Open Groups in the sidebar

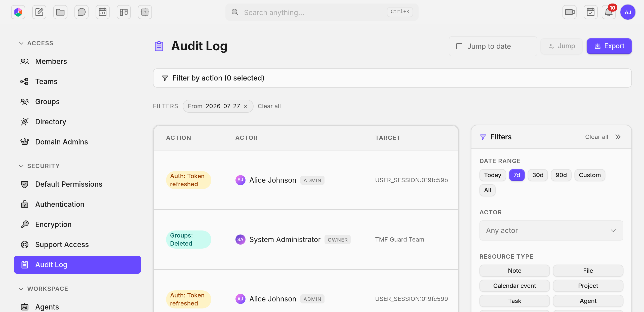pyautogui.click(x=77, y=102)
